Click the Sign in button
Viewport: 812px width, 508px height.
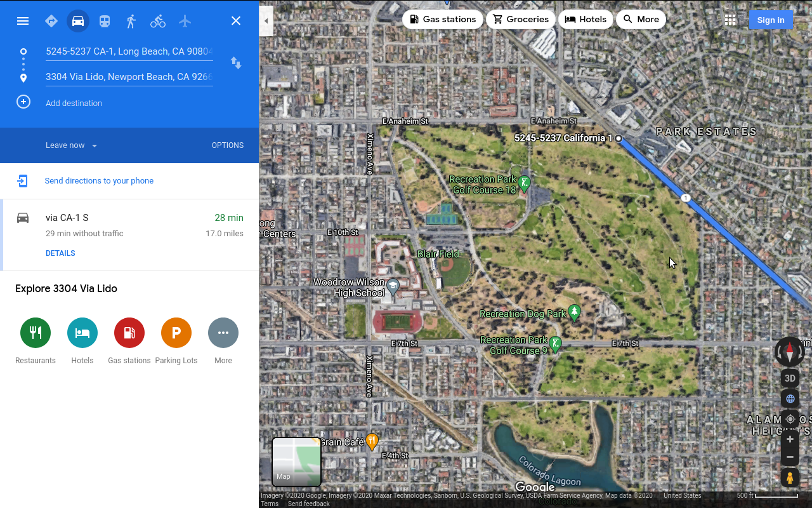[771, 20]
